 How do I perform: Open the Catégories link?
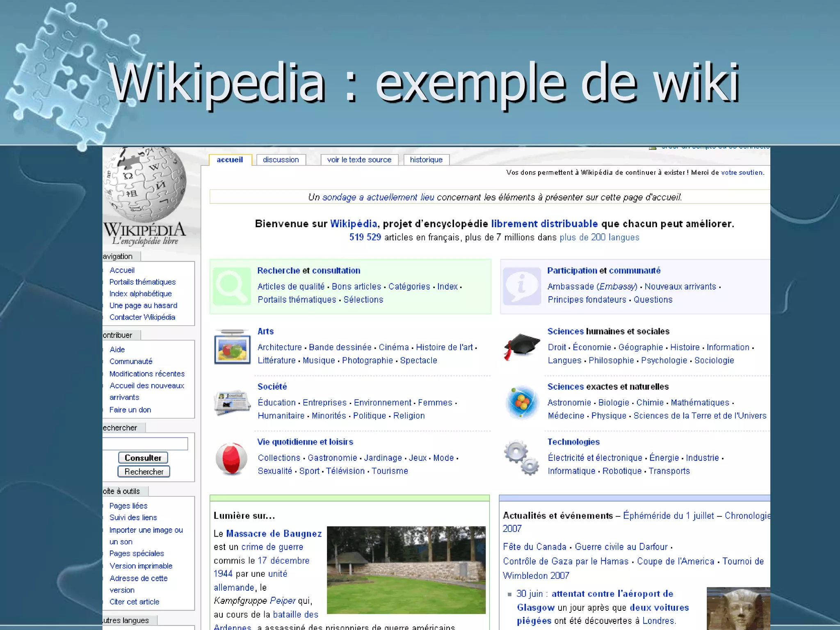tap(409, 287)
